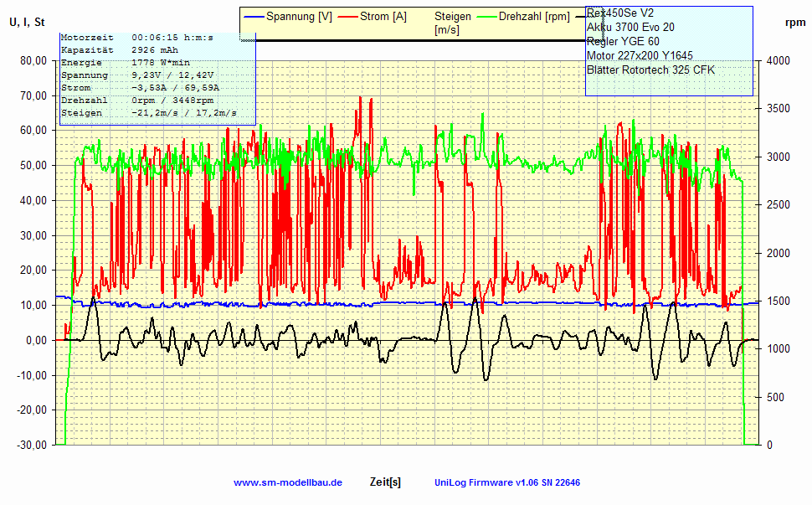This screenshot has width=812, height=505.
Task: Click the 3000 rpm axis label
Action: click(779, 157)
